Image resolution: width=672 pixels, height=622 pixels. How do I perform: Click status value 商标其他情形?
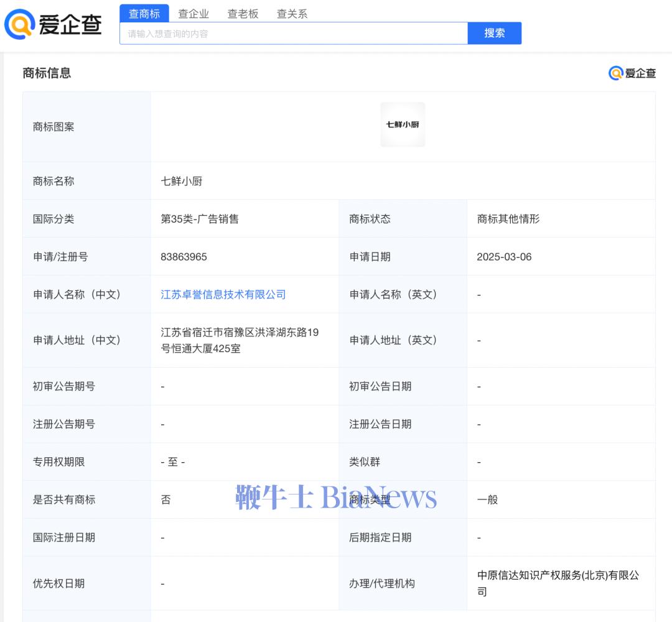508,219
